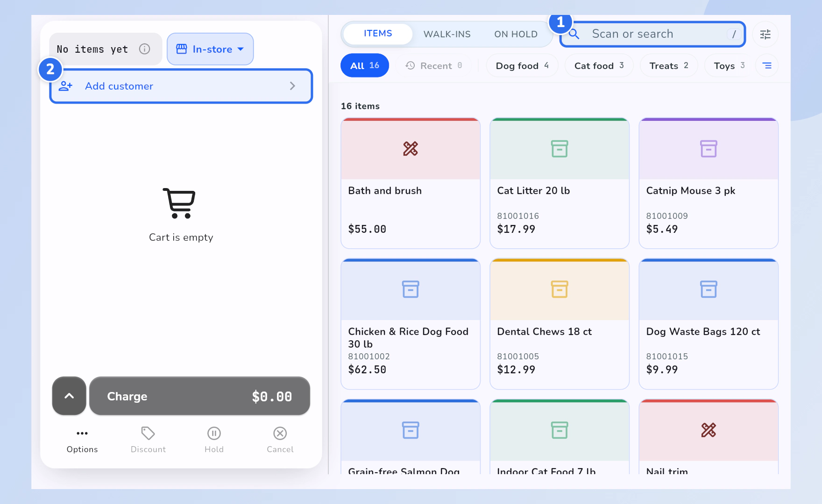Image resolution: width=822 pixels, height=504 pixels.
Task: Click the Cart is empty message
Action: (x=181, y=238)
